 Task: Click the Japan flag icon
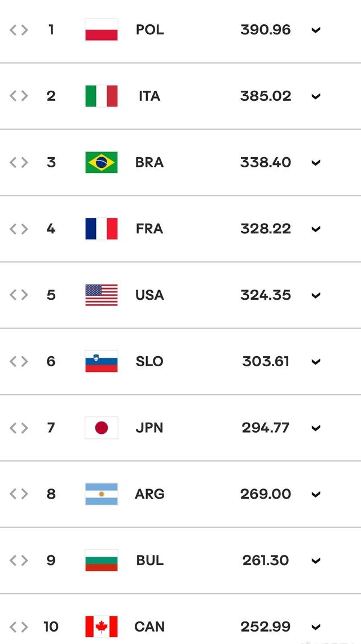click(102, 428)
